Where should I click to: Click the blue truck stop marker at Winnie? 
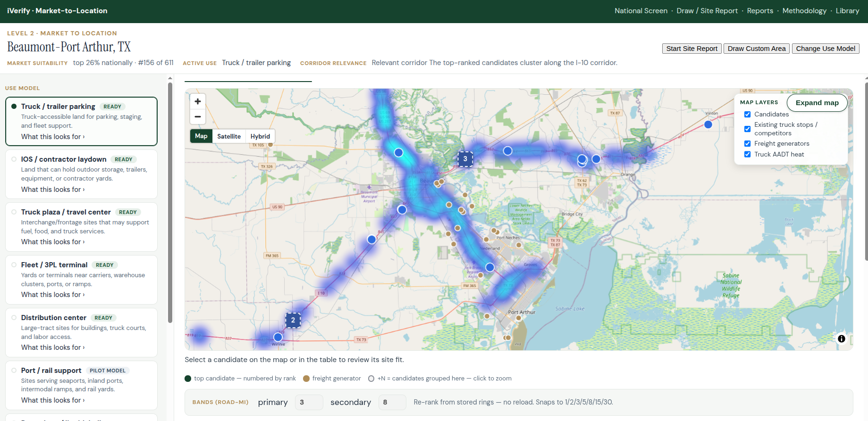(x=278, y=337)
